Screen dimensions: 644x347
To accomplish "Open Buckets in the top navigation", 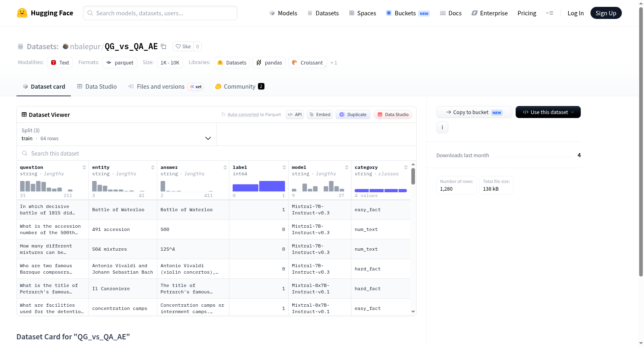I will (408, 13).
